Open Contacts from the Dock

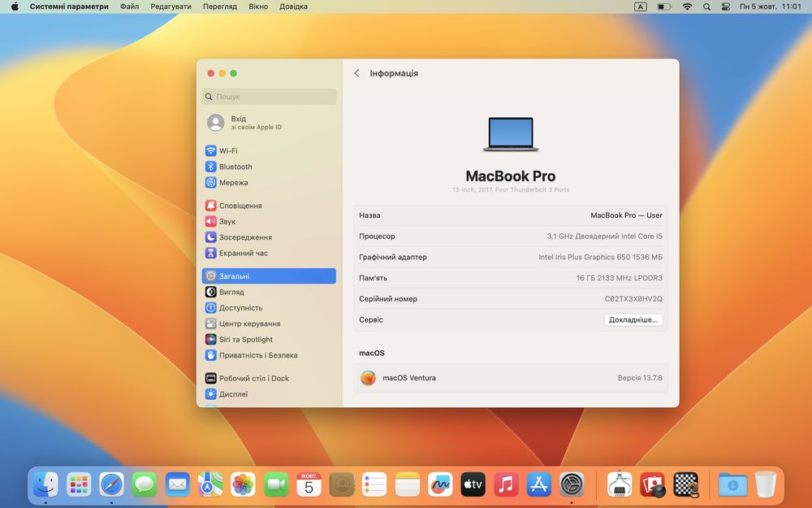coord(342,484)
